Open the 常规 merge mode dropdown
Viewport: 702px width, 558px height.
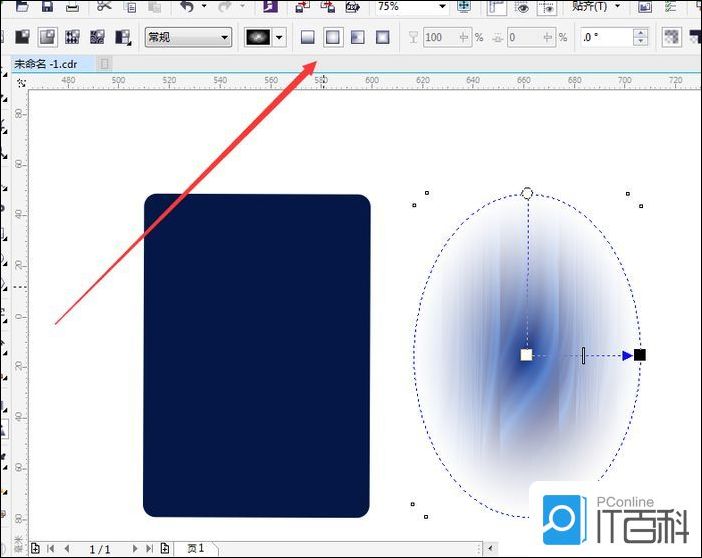(x=187, y=38)
